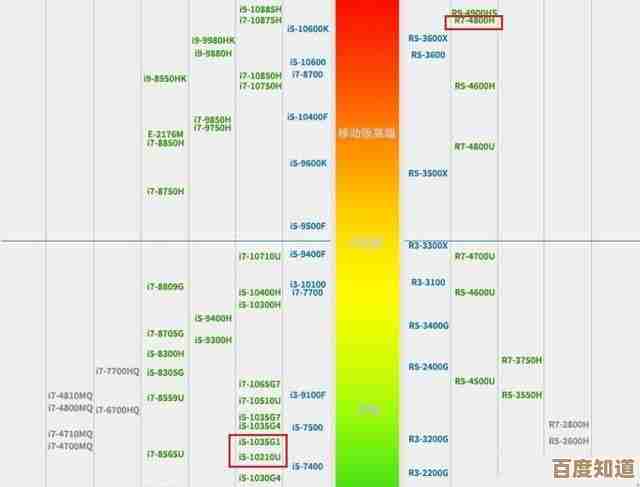This screenshot has width=640, height=487.
Task: Click the 移动版 label on gradient bar
Action: [366, 132]
